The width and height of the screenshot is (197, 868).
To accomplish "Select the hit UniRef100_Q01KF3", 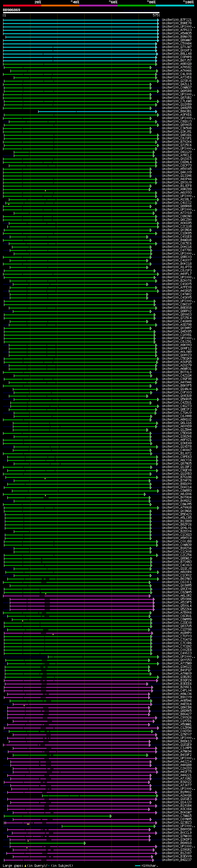I will 177,50.
